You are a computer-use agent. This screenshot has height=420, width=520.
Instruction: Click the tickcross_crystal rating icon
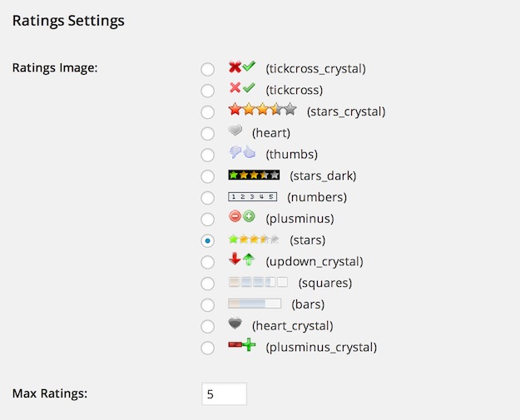242,67
